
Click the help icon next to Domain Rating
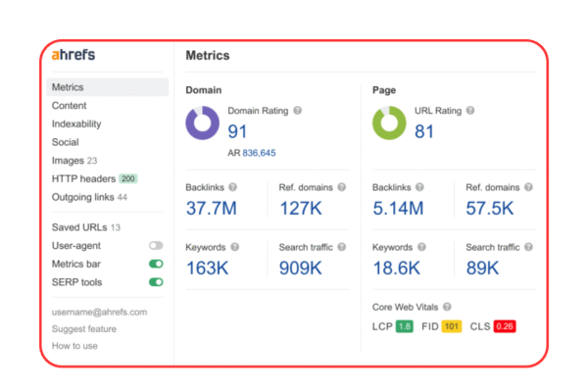click(x=297, y=111)
